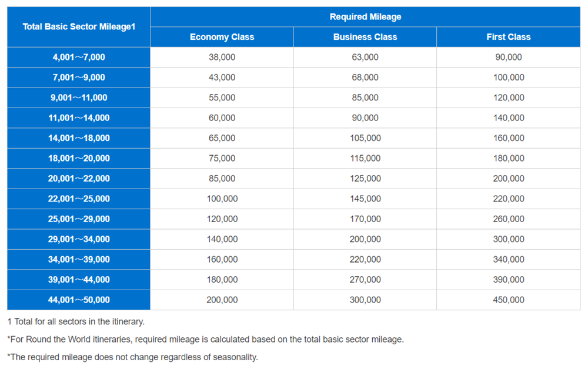Click the Business Class column header

pyautogui.click(x=365, y=37)
